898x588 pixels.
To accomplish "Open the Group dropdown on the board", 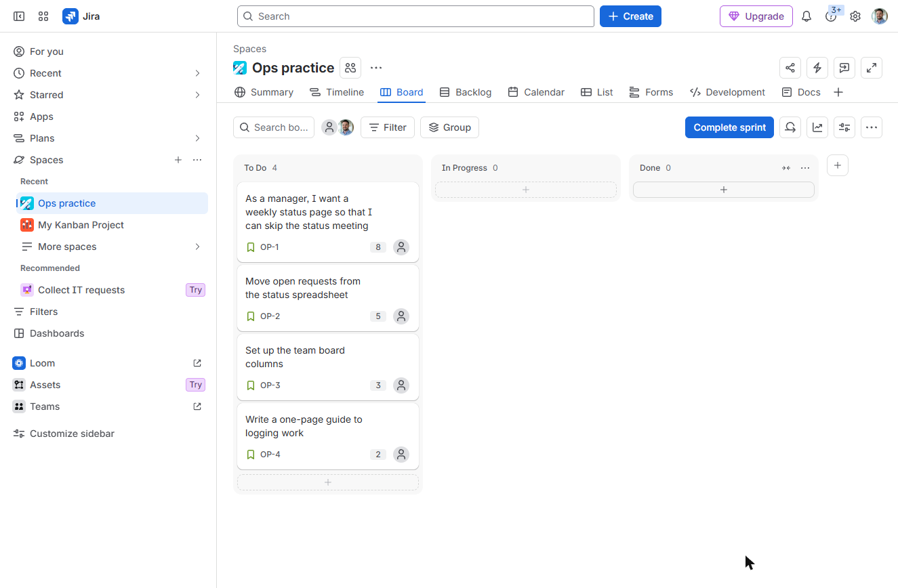I will (449, 127).
